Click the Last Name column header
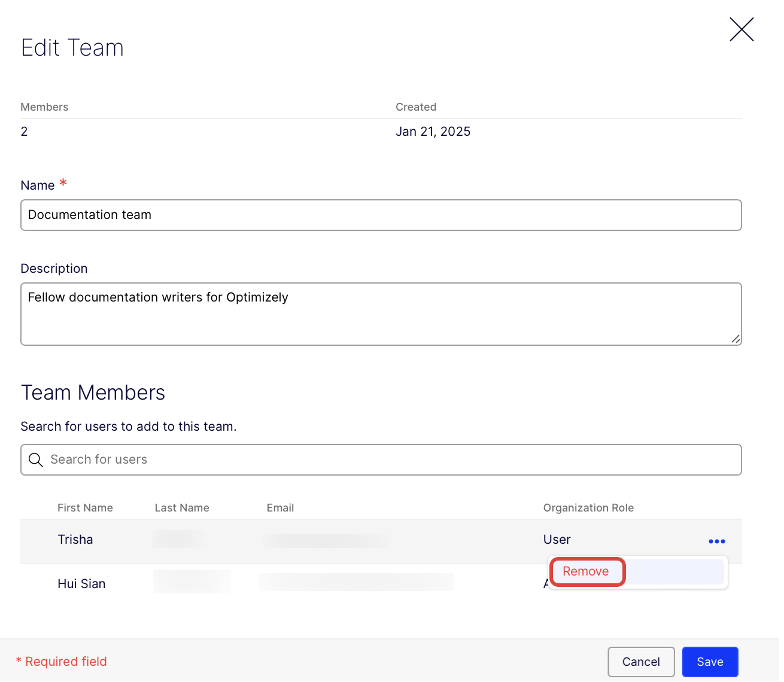The width and height of the screenshot is (784, 682). click(x=182, y=508)
